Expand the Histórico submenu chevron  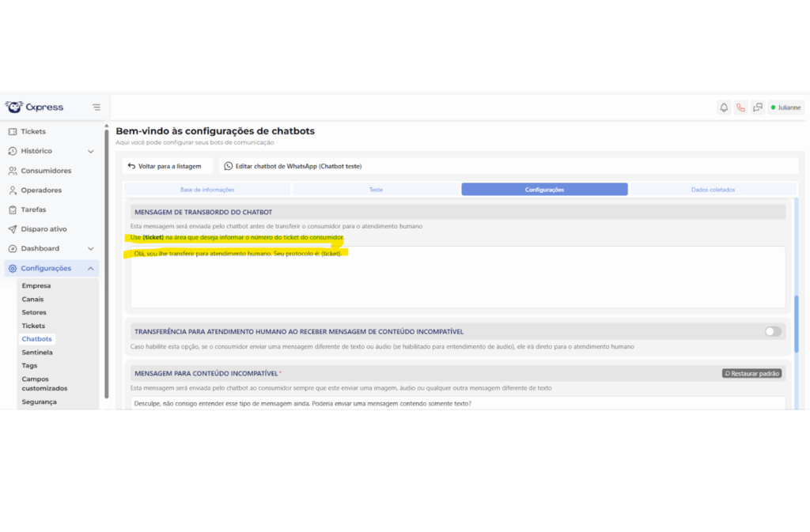pos(91,151)
